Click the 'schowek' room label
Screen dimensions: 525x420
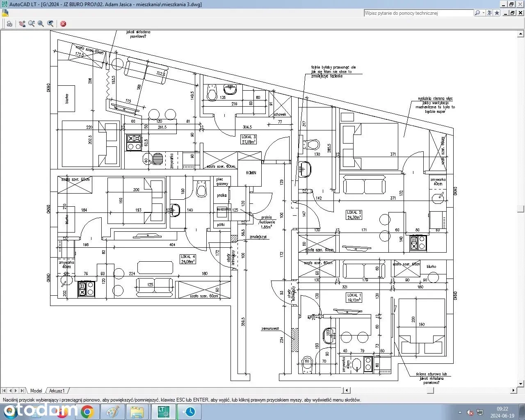(280, 114)
